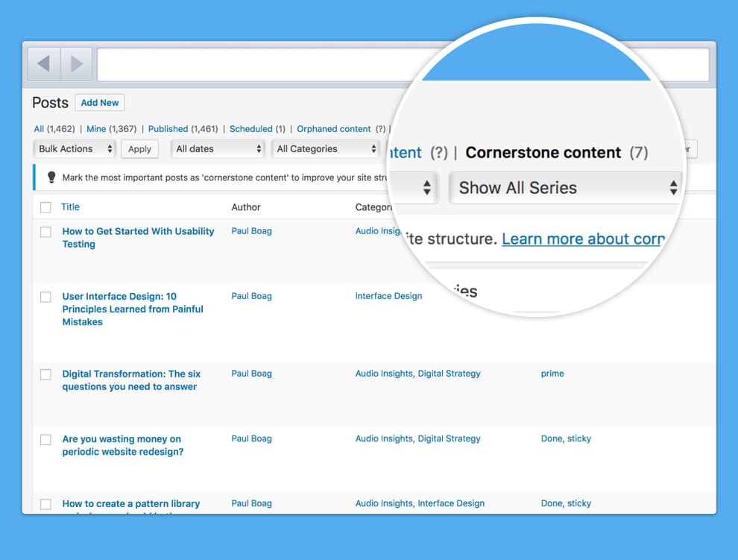Check the box for Usability Testing post
The image size is (738, 560).
pos(45,232)
